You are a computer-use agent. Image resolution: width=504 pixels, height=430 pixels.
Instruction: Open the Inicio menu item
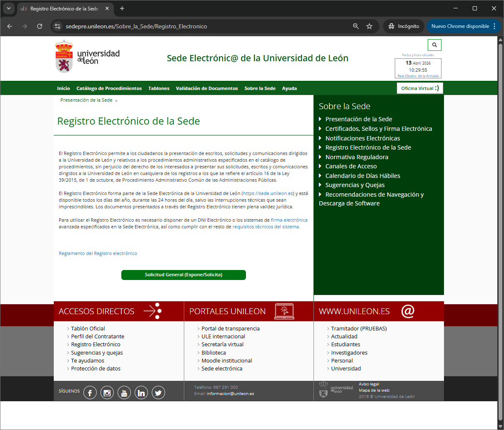(x=63, y=88)
